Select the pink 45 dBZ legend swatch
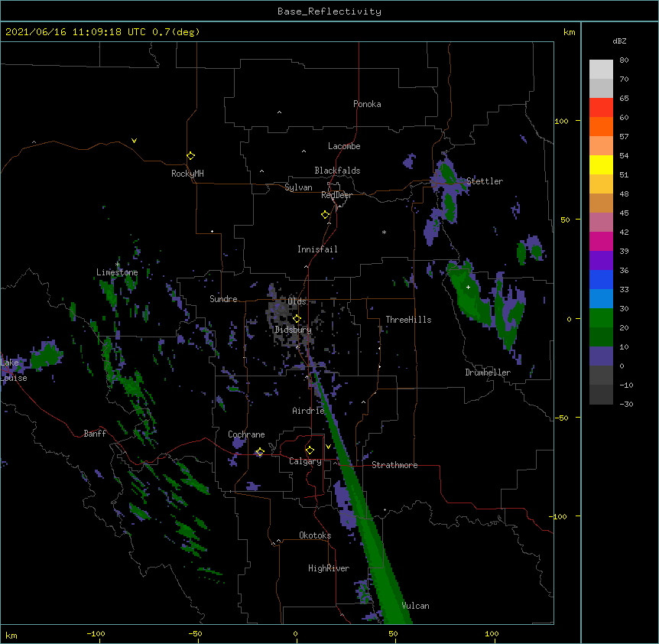Screen dimensions: 659x644 pos(601,222)
